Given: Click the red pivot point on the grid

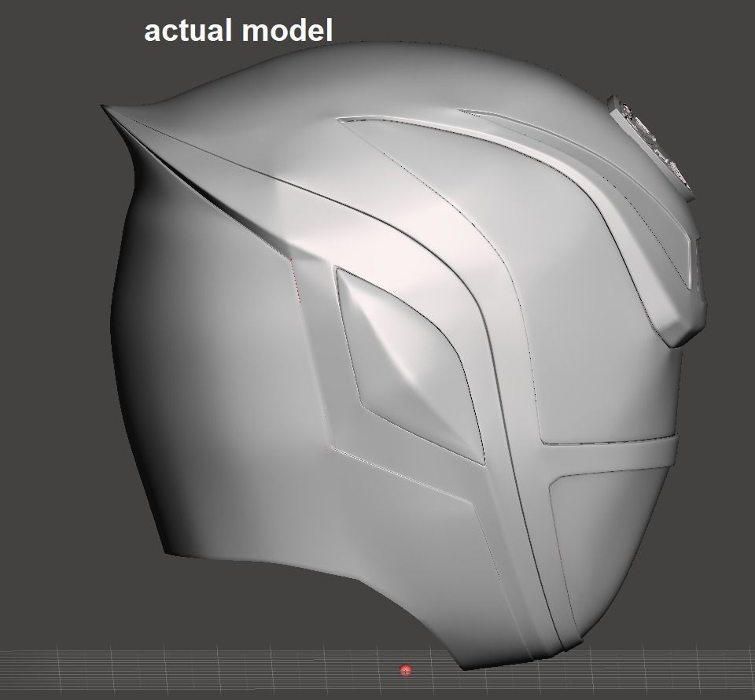Looking at the screenshot, I should [x=405, y=670].
